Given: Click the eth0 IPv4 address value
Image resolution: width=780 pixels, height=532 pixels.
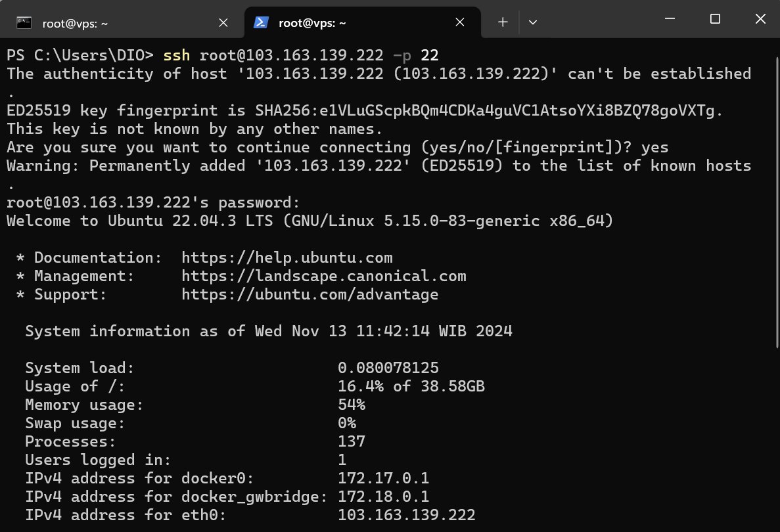Looking at the screenshot, I should click(406, 515).
